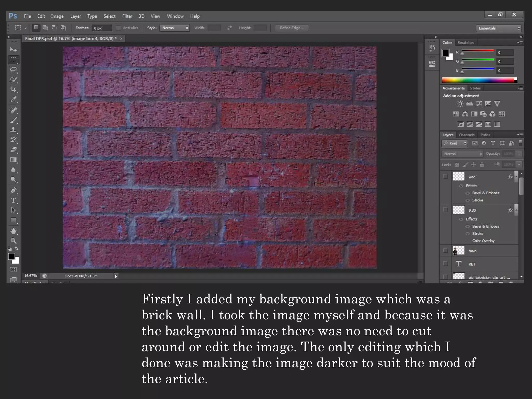The height and width of the screenshot is (399, 532).
Task: Select the Quick Selection tool
Action: [13, 79]
